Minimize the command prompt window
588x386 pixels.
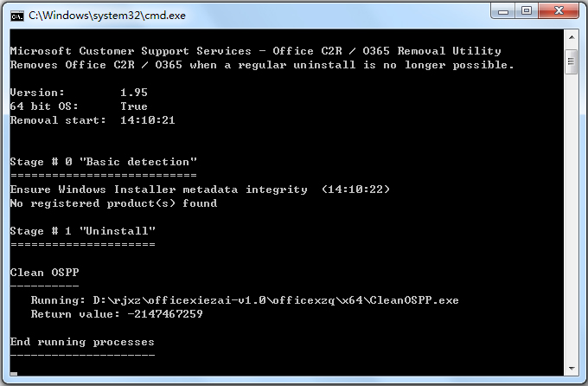502,12
